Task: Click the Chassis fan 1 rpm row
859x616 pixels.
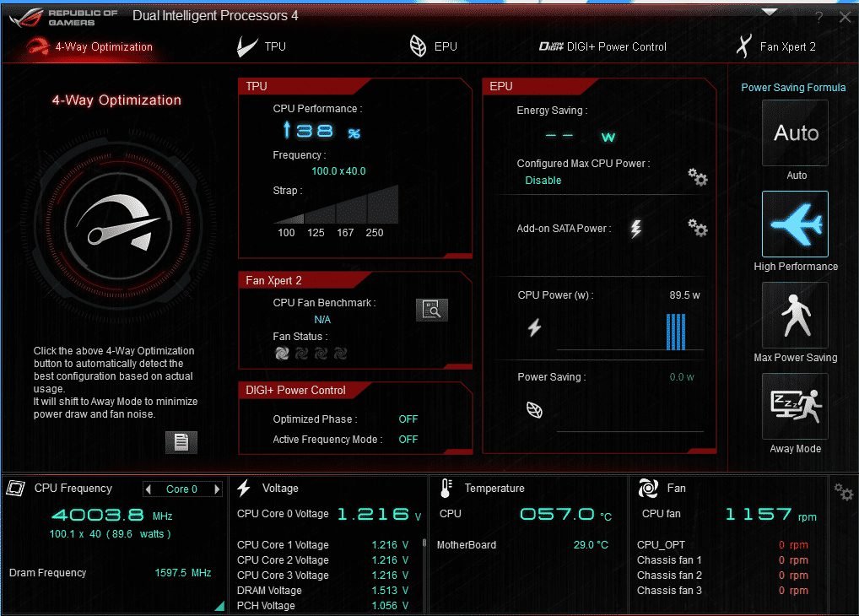Action: click(722, 560)
